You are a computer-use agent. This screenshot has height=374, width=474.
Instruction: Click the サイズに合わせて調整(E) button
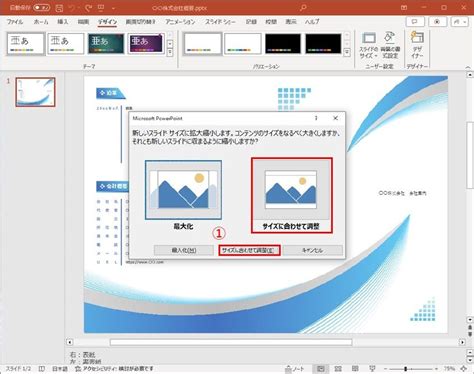pyautogui.click(x=249, y=250)
